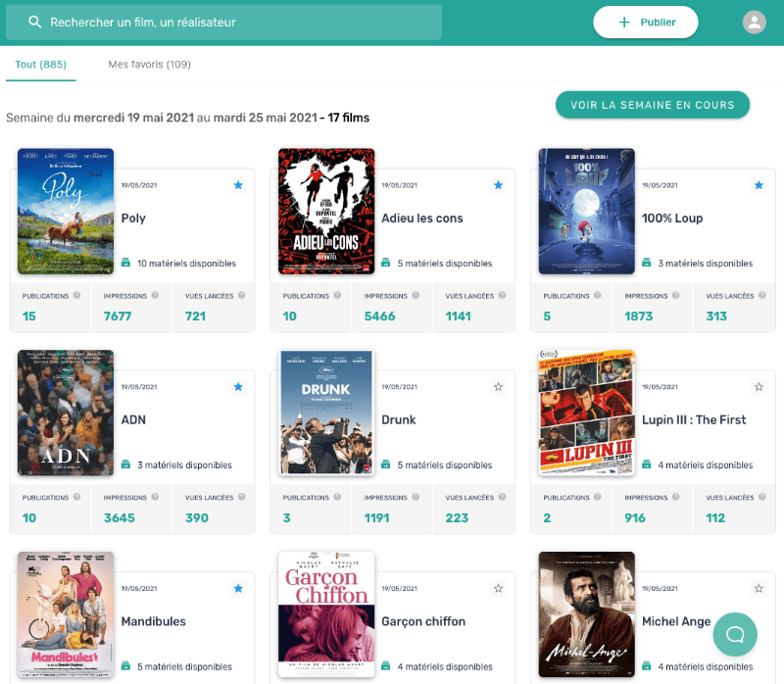
Task: Show help for Poly Vues lancées stat
Action: tap(241, 296)
